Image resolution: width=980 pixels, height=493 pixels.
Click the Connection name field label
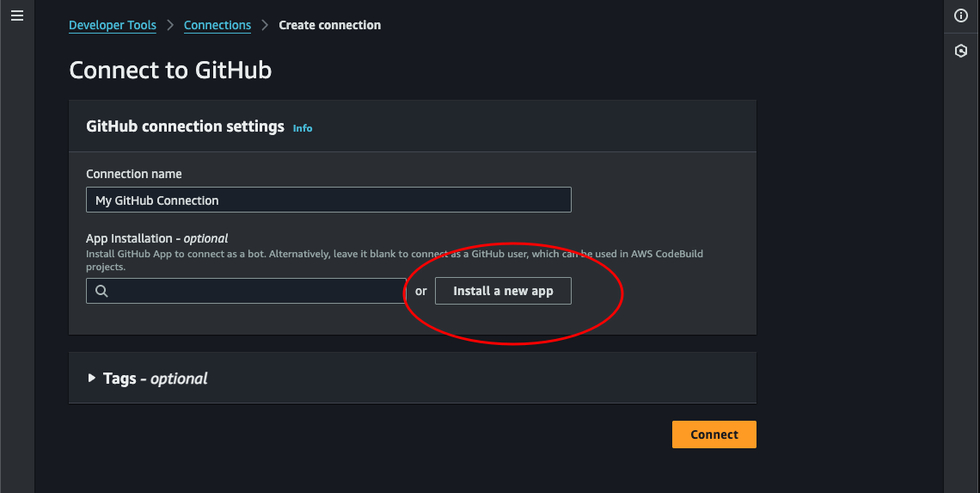point(134,174)
